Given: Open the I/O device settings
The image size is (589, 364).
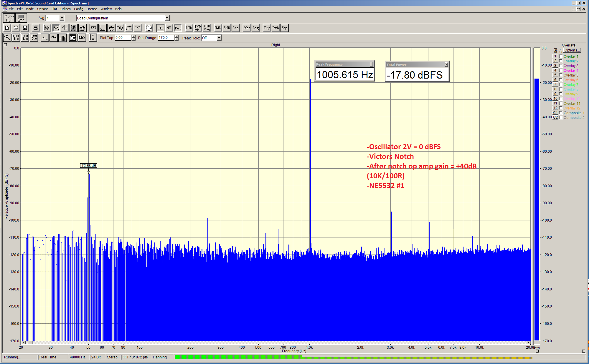Looking at the screenshot, I should click(138, 28).
